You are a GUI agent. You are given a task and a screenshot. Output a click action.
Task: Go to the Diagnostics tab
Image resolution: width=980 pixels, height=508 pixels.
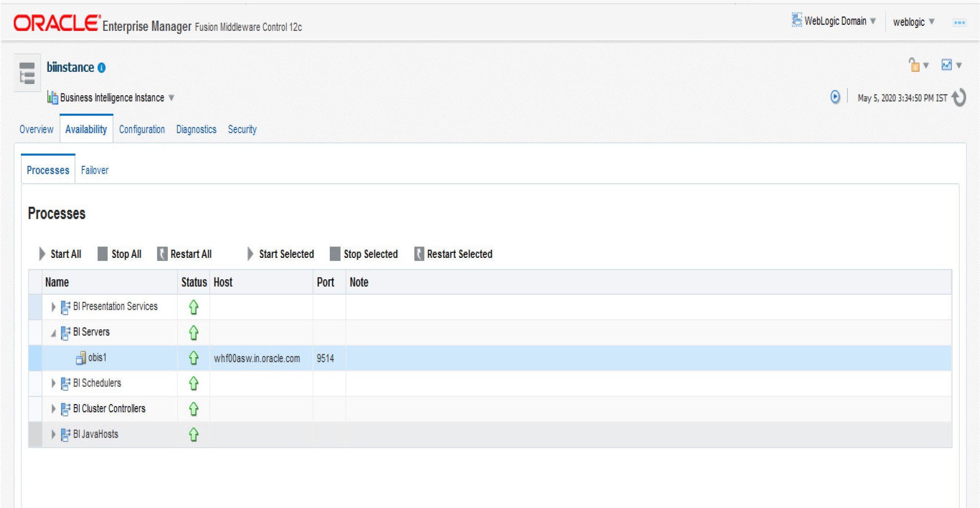[x=196, y=129]
